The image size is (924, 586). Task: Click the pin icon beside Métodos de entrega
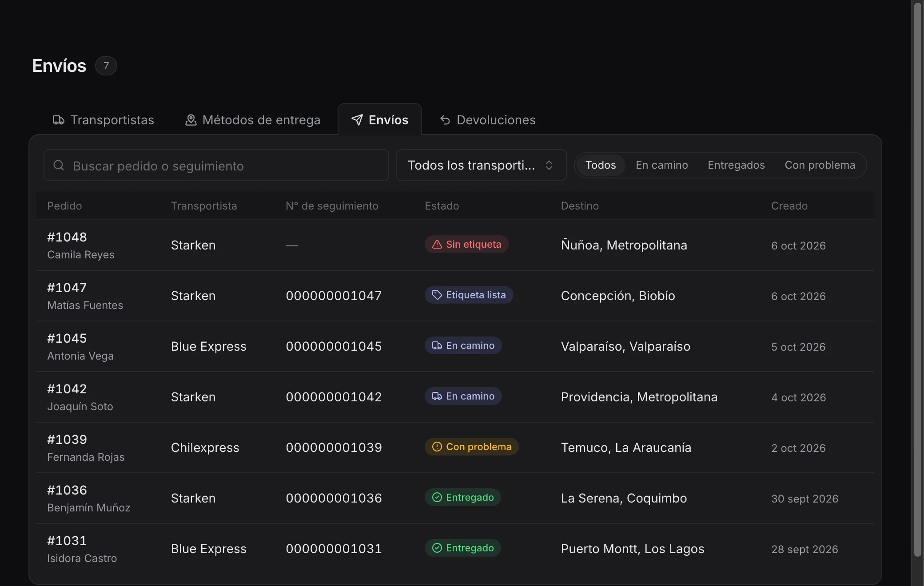pyautogui.click(x=191, y=120)
